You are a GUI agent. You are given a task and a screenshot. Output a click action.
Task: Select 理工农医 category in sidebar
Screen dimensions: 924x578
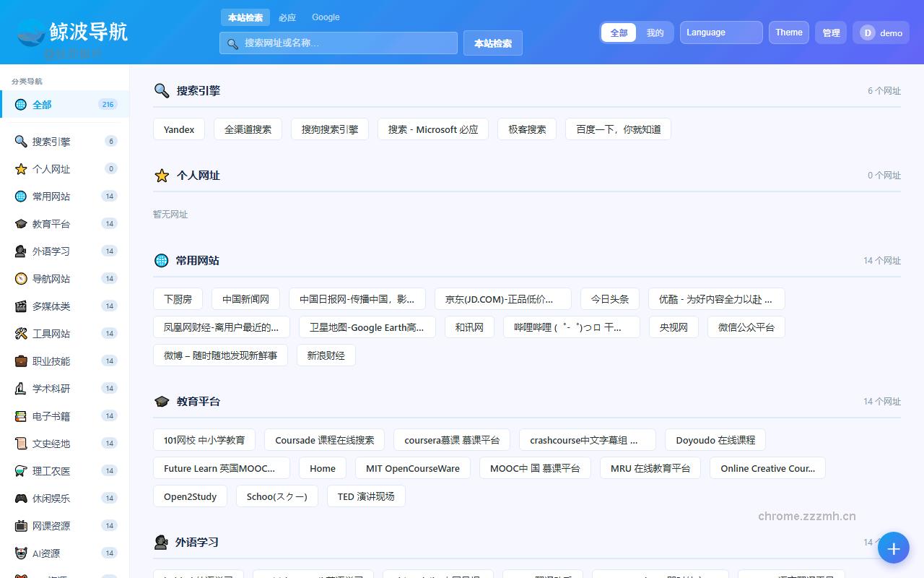65,471
